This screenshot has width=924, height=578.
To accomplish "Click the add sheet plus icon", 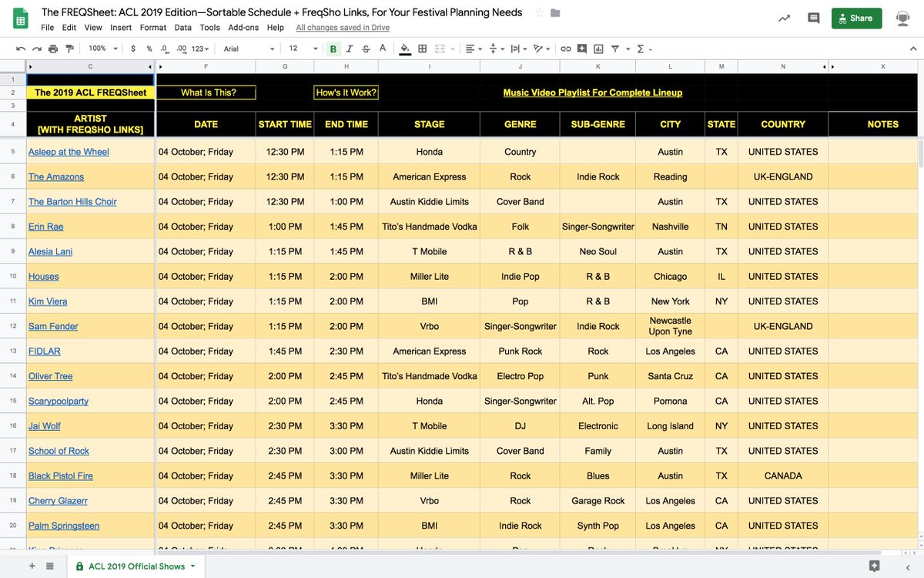I will coord(32,566).
